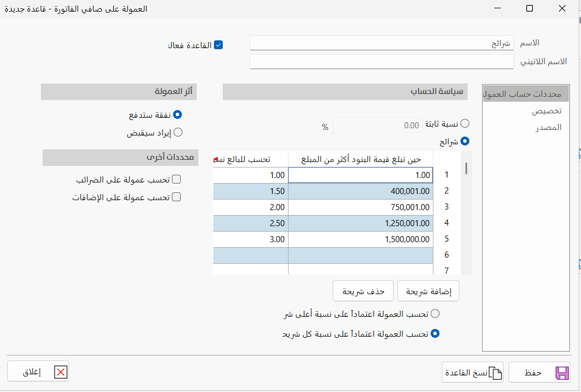The height and width of the screenshot is (392, 581).
Task: Click the copy rule documents icon
Action: tap(497, 373)
